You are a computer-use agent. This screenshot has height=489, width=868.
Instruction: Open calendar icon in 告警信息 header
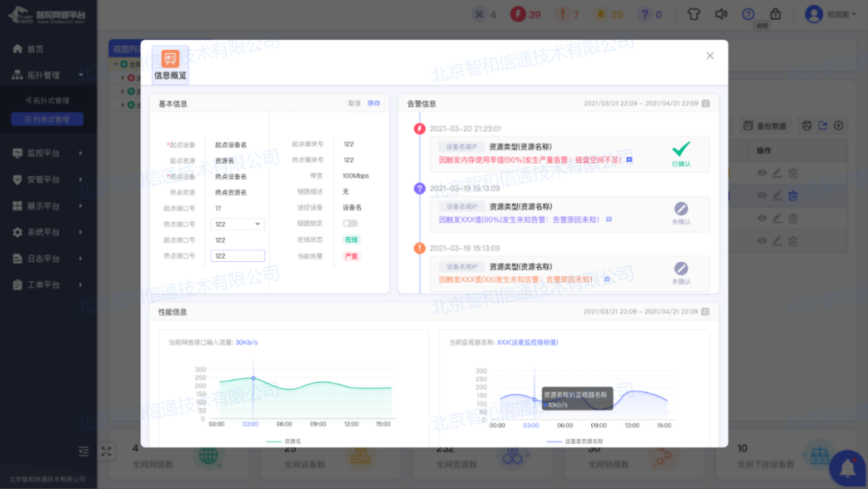(x=705, y=103)
